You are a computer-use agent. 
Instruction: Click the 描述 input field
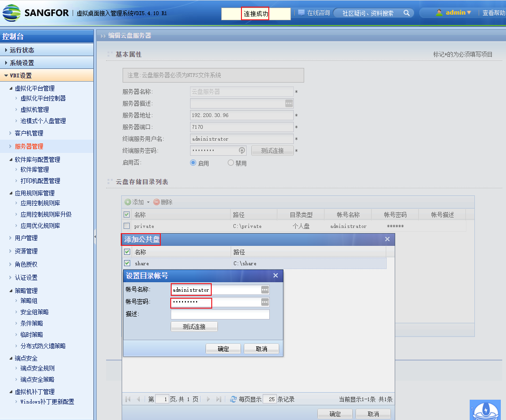click(x=220, y=314)
